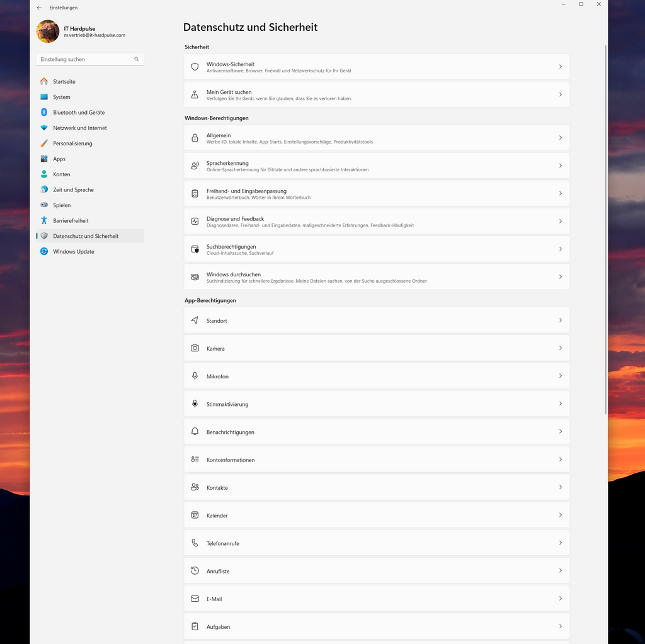Click the Benachrichtigungen bell icon
The width and height of the screenshot is (645, 644).
(195, 432)
